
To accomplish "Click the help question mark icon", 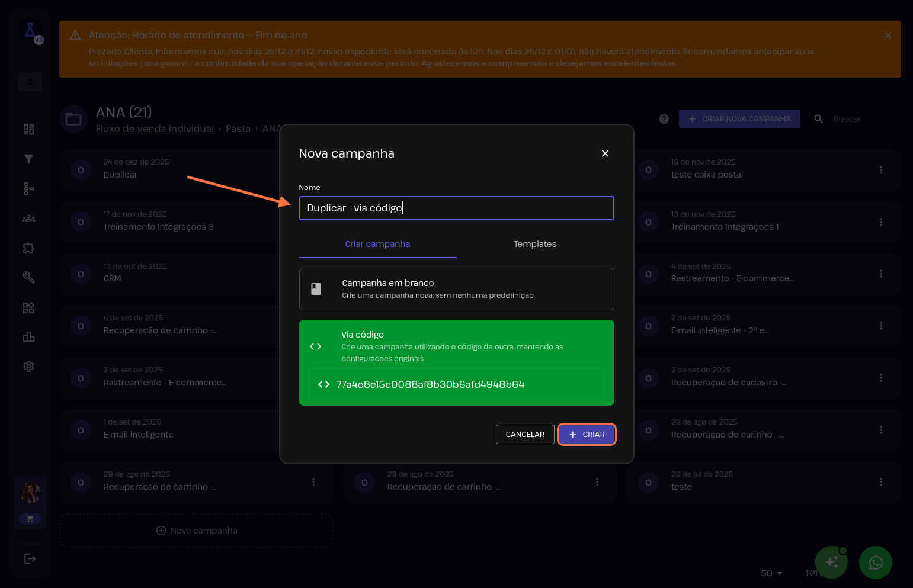I will (664, 119).
